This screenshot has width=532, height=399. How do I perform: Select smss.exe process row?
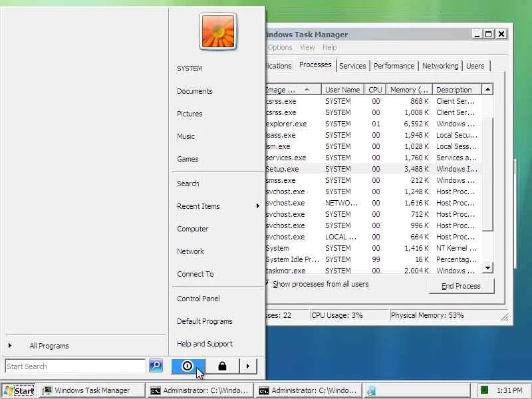(373, 180)
